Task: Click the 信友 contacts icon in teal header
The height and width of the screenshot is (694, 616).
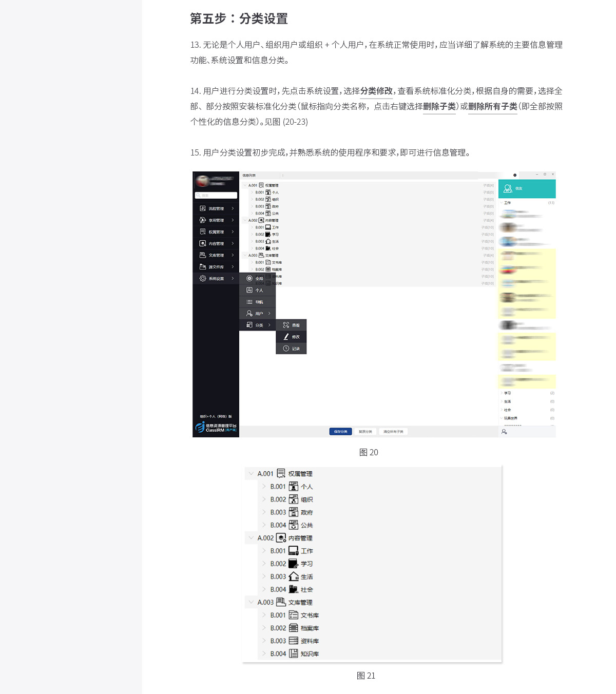Action: tap(508, 188)
